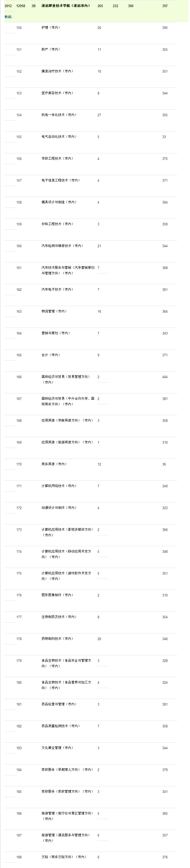Screen dimensions: 190x868
Task: Click major name 图形图像制作（市内）
Action: tap(57, 595)
